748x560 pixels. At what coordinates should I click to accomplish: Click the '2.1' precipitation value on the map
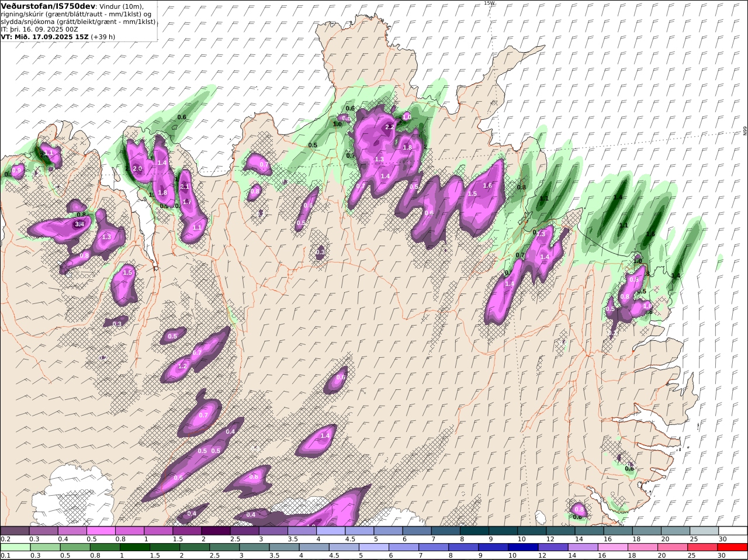[x=185, y=186]
